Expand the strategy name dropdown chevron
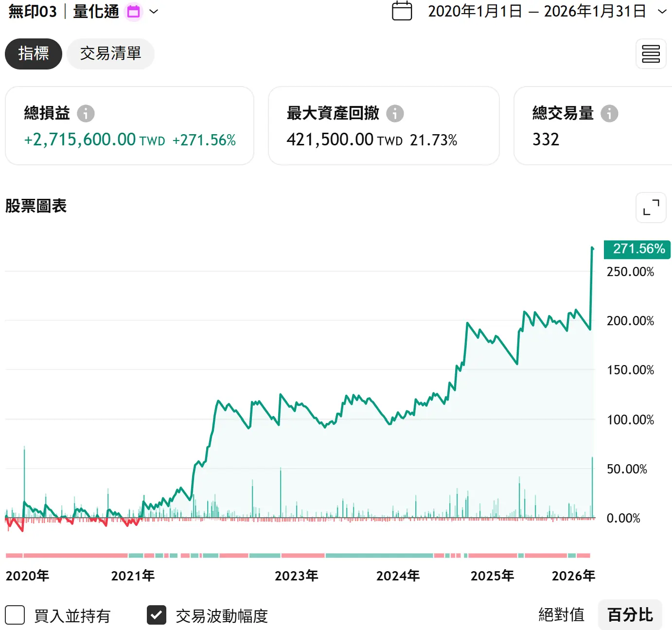Screen dimensions: 672x630 point(154,11)
